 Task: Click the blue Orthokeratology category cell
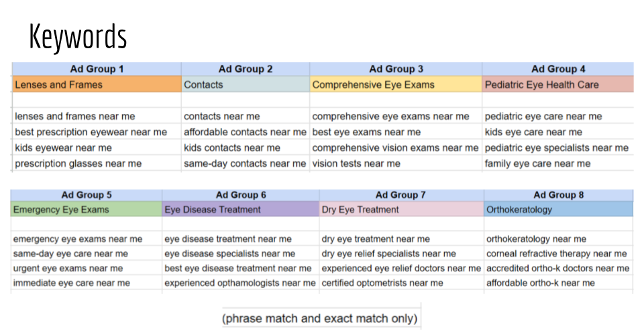point(558,210)
